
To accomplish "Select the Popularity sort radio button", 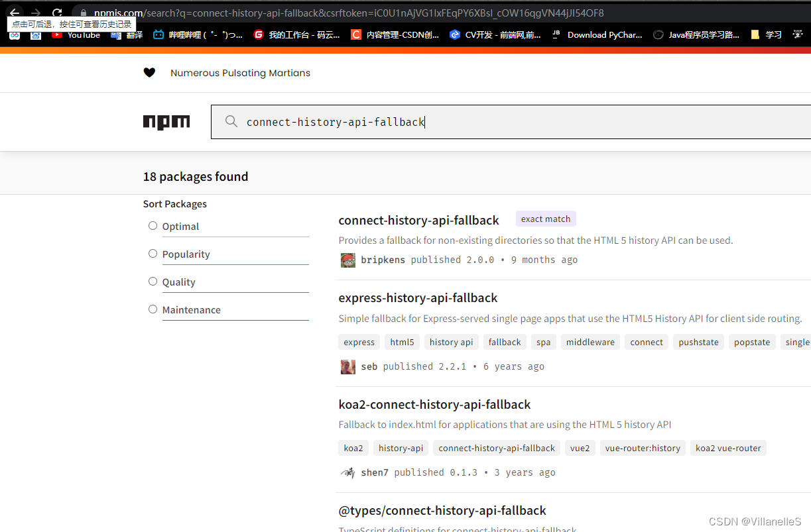I will click(x=153, y=254).
